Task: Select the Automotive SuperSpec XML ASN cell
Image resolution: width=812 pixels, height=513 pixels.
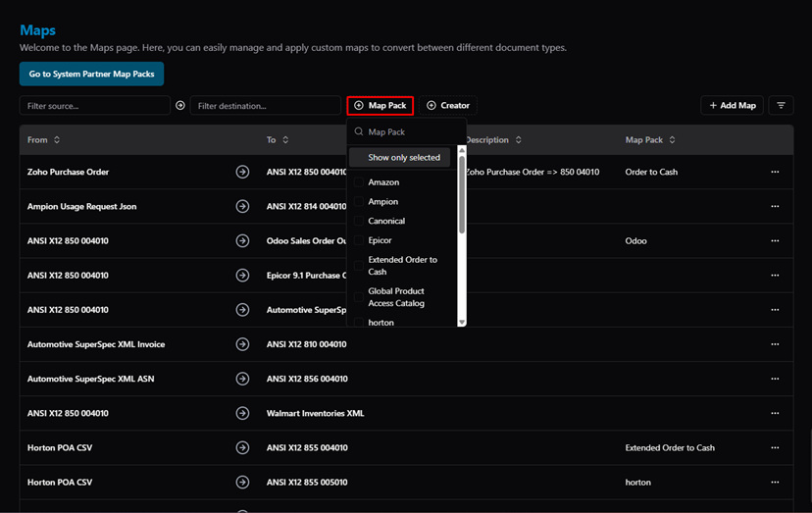Action: 90,379
